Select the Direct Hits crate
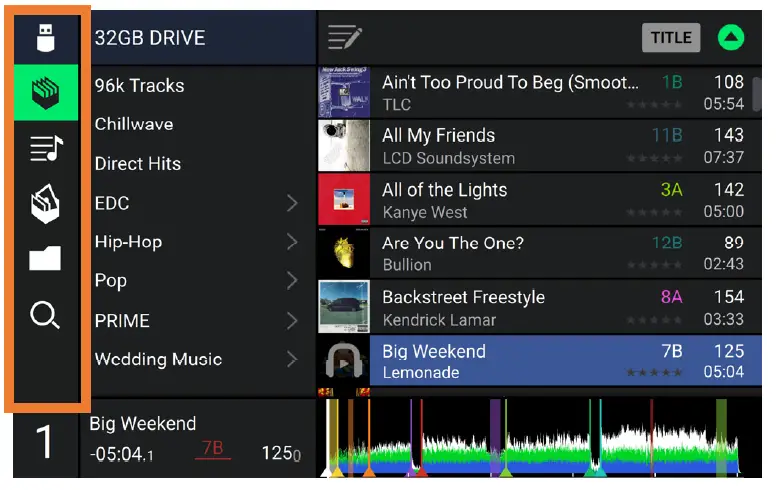 [x=138, y=164]
